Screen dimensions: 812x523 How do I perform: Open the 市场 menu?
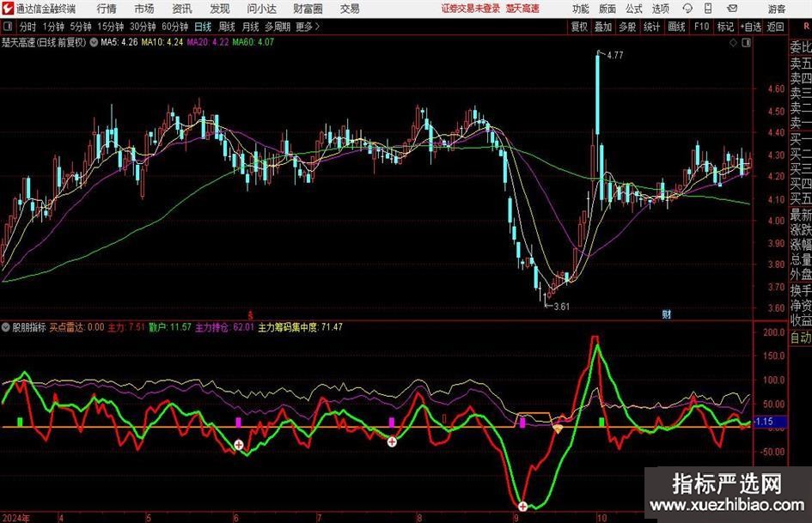(144, 9)
